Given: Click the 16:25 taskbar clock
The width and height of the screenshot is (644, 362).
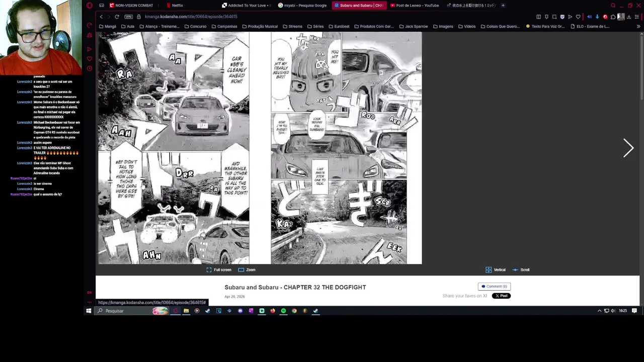Looking at the screenshot, I should [x=623, y=311].
